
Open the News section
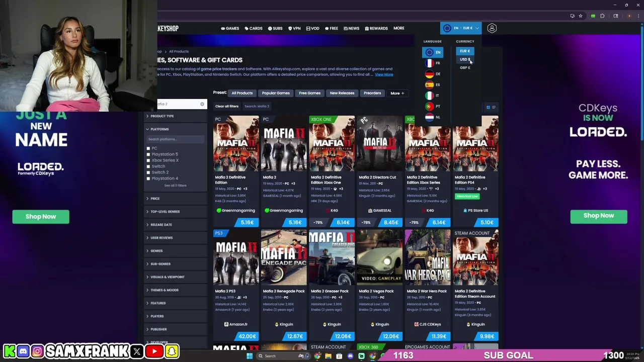click(351, 28)
